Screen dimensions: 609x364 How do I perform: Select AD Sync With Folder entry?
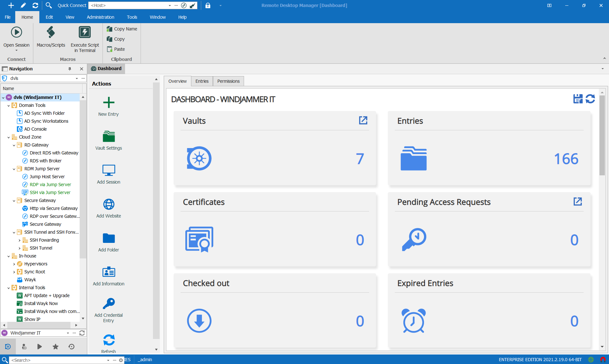click(x=44, y=113)
